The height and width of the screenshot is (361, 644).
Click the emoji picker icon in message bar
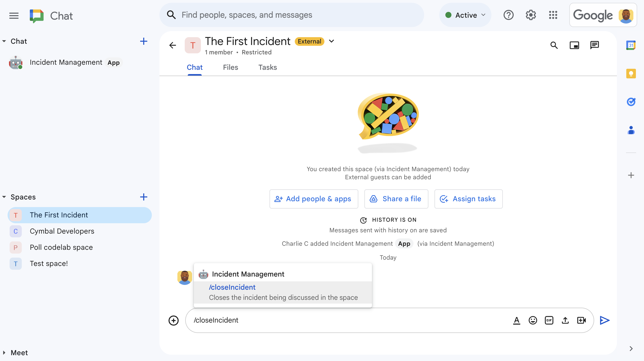(x=533, y=320)
